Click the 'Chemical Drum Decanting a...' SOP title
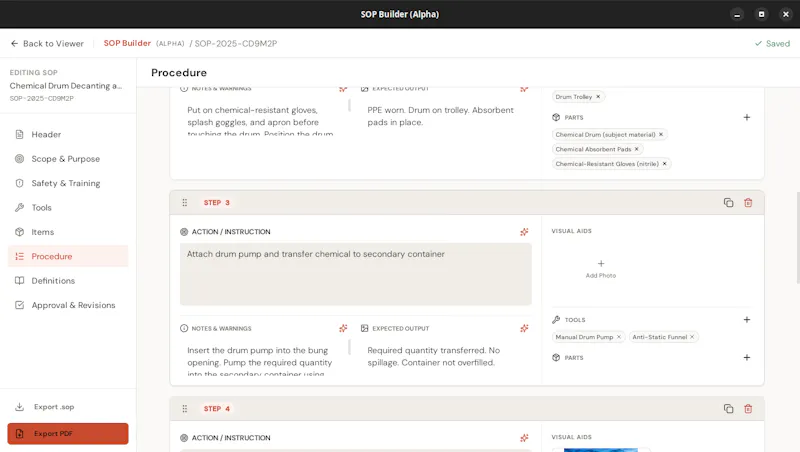Viewport: 800px width, 452px height. pos(66,86)
